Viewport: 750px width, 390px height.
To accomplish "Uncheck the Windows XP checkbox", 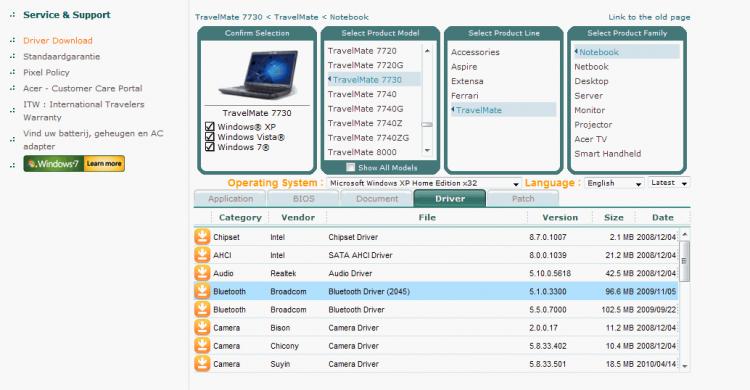I will (x=210, y=126).
